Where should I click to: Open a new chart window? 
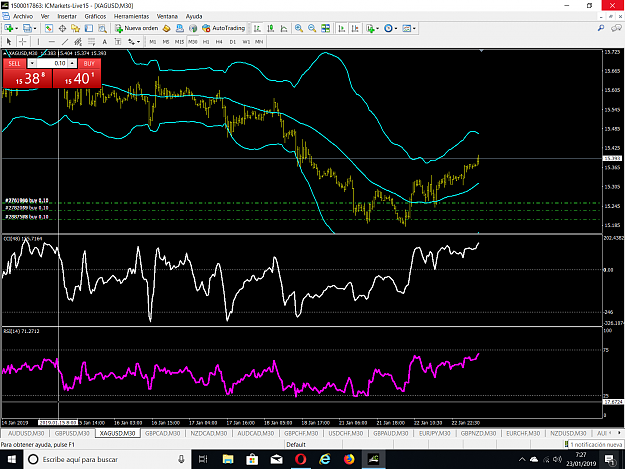(x=9, y=28)
